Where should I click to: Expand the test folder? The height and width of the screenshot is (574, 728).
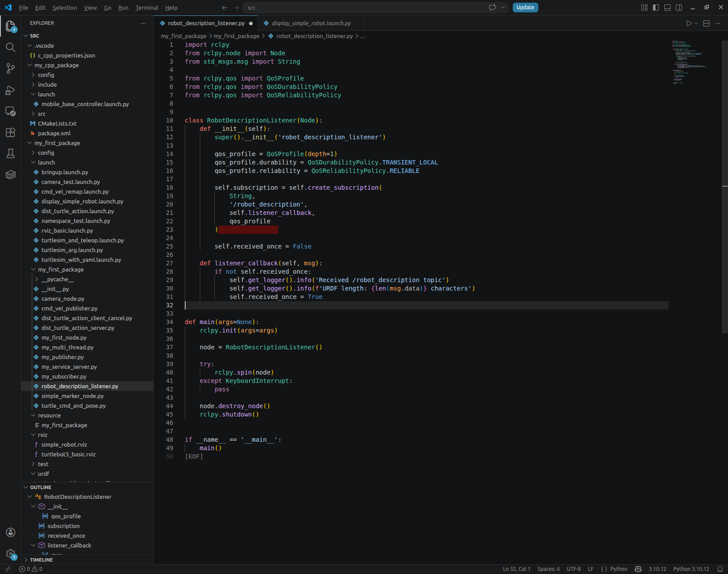point(33,464)
